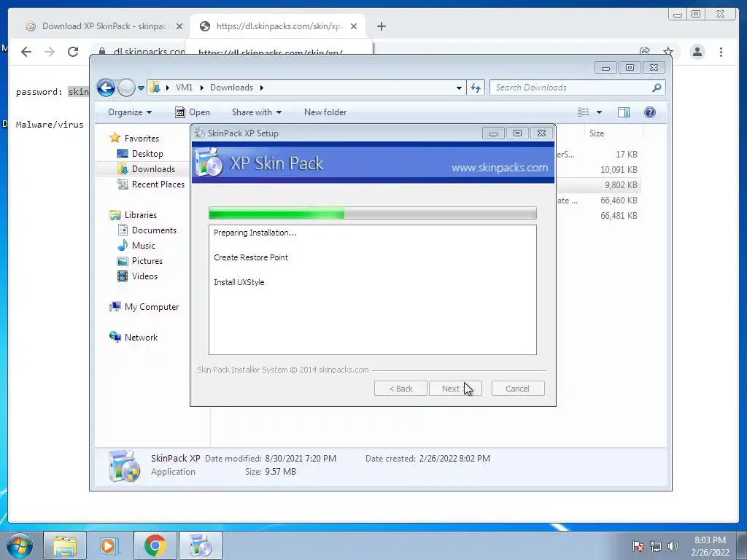Screen dimensions: 747x560
Task: Open recent locations dropdown beside navigation arrows
Action: point(141,88)
